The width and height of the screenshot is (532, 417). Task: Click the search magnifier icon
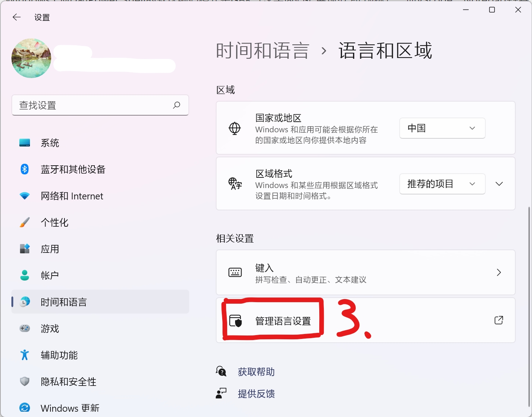coord(176,105)
